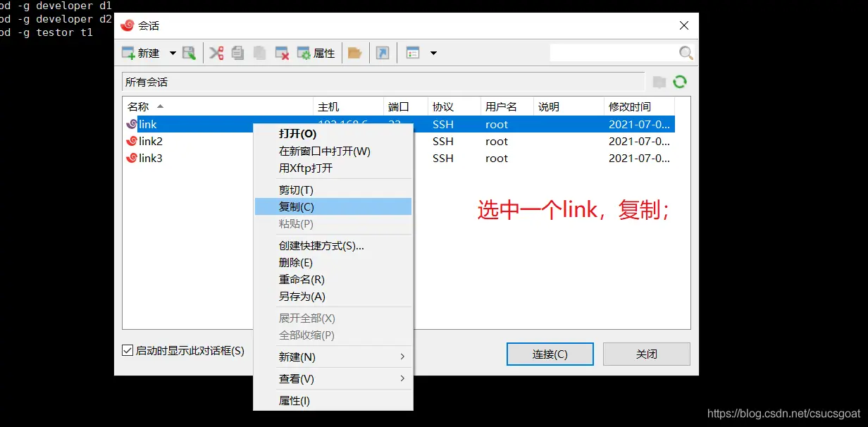The height and width of the screenshot is (427, 868).
Task: Choose 打开(O) from the context menu
Action: click(x=333, y=134)
